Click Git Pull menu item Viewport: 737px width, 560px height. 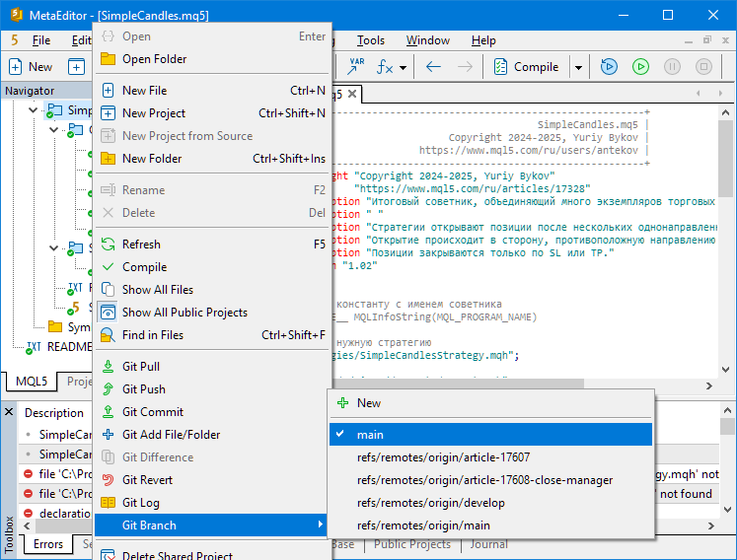click(212, 367)
